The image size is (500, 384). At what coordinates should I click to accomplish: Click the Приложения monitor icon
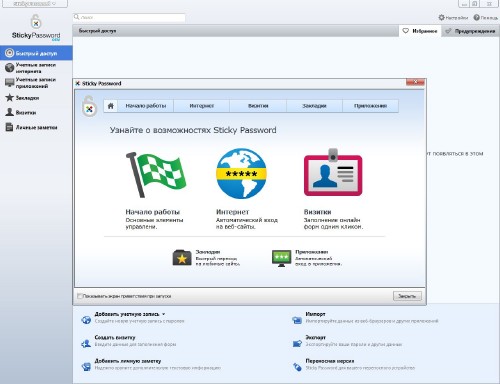click(x=281, y=258)
